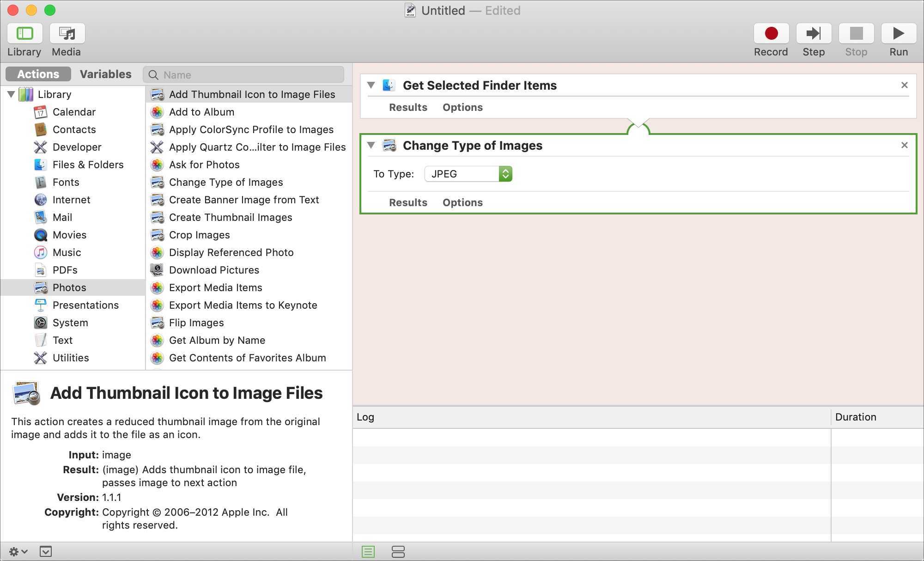
Task: Collapse the Library tree disclosure triangle
Action: click(x=11, y=94)
